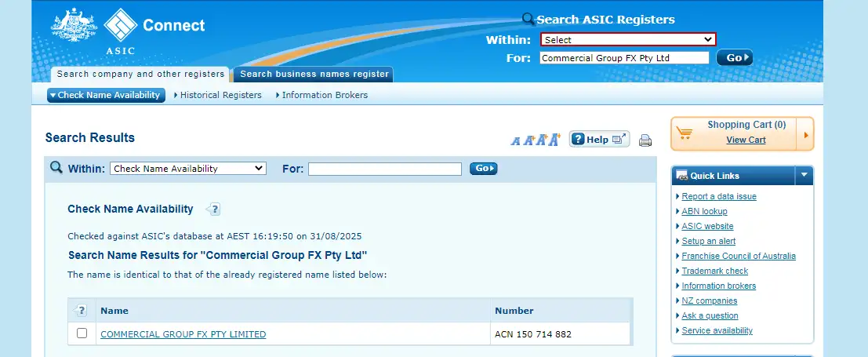The width and height of the screenshot is (868, 357).
Task: Click the ACN 150 714 882 cell
Action: (x=560, y=334)
